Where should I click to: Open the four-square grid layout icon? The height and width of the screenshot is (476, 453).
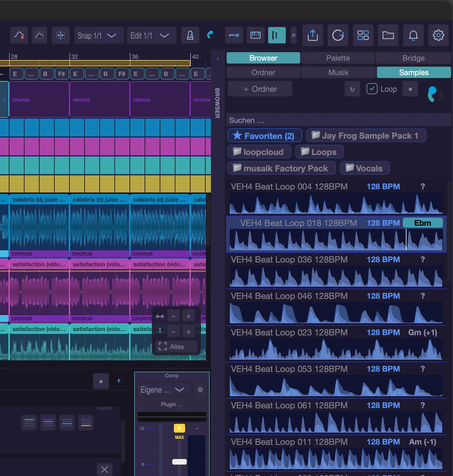(363, 35)
